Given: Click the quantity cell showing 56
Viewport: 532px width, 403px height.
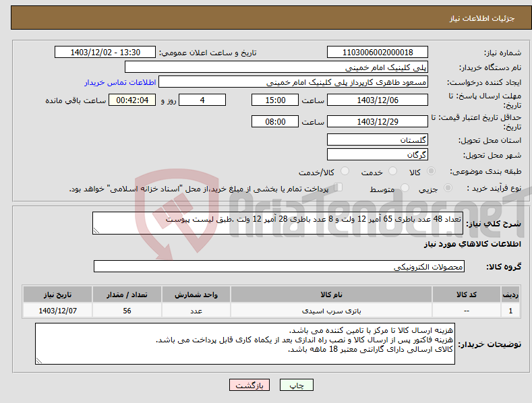Looking at the screenshot, I should (127, 311).
